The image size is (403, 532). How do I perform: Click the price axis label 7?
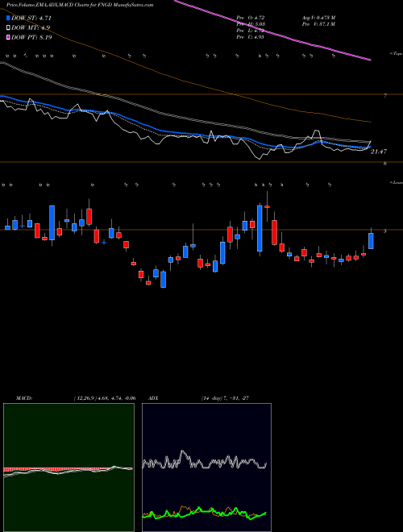point(385,96)
